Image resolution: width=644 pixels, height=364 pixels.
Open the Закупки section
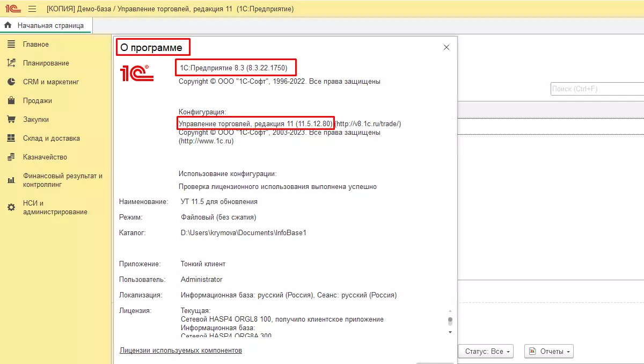pos(36,119)
